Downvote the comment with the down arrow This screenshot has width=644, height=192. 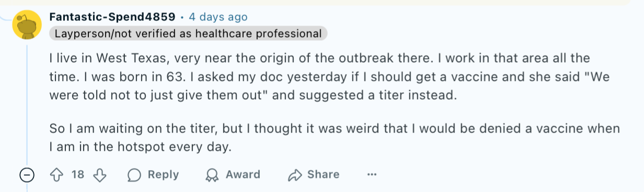click(100, 175)
